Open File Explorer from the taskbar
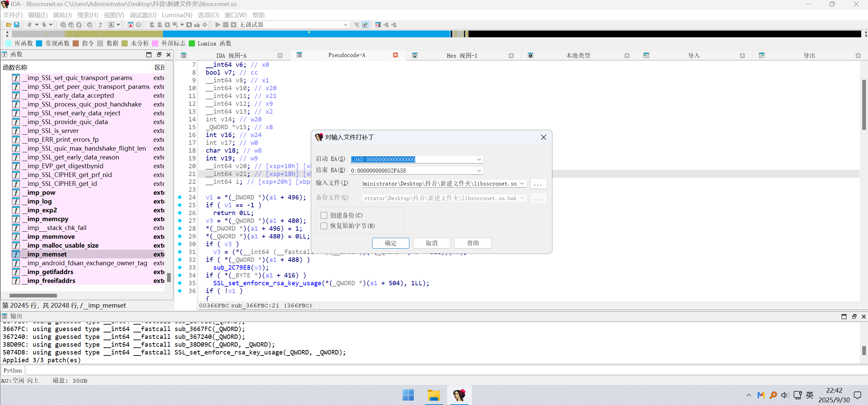Image resolution: width=868 pixels, height=405 pixels. 433,395
